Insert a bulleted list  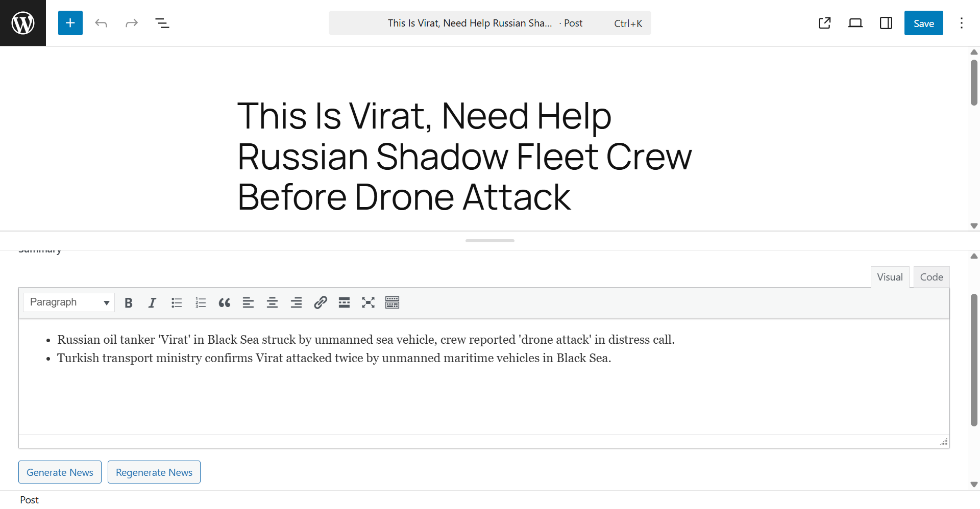point(177,303)
